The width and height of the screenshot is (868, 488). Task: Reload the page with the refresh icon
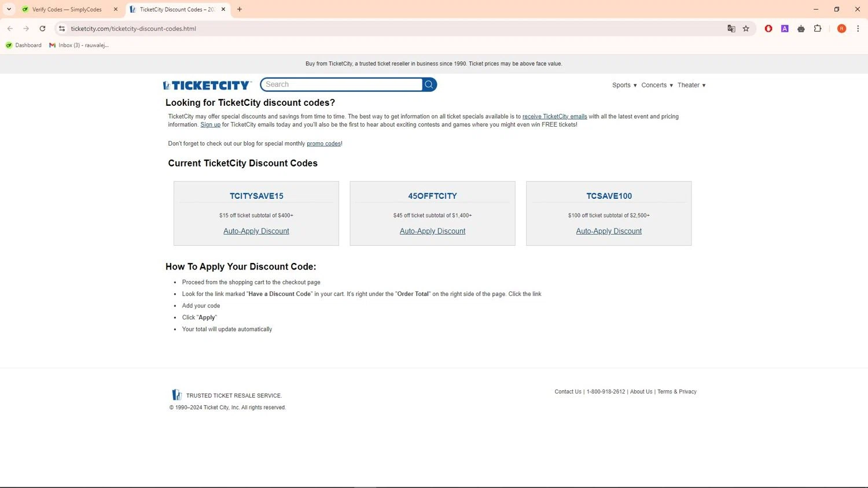coord(42,28)
